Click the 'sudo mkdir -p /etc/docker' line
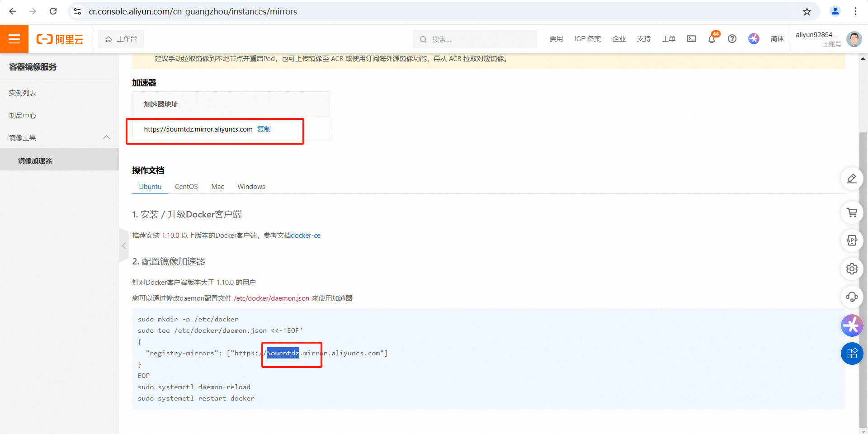 point(188,319)
